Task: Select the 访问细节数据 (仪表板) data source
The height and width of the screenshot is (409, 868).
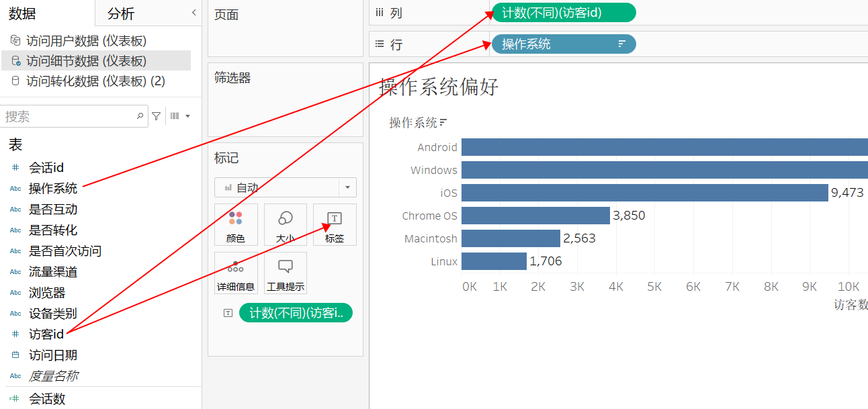Action: (96, 60)
